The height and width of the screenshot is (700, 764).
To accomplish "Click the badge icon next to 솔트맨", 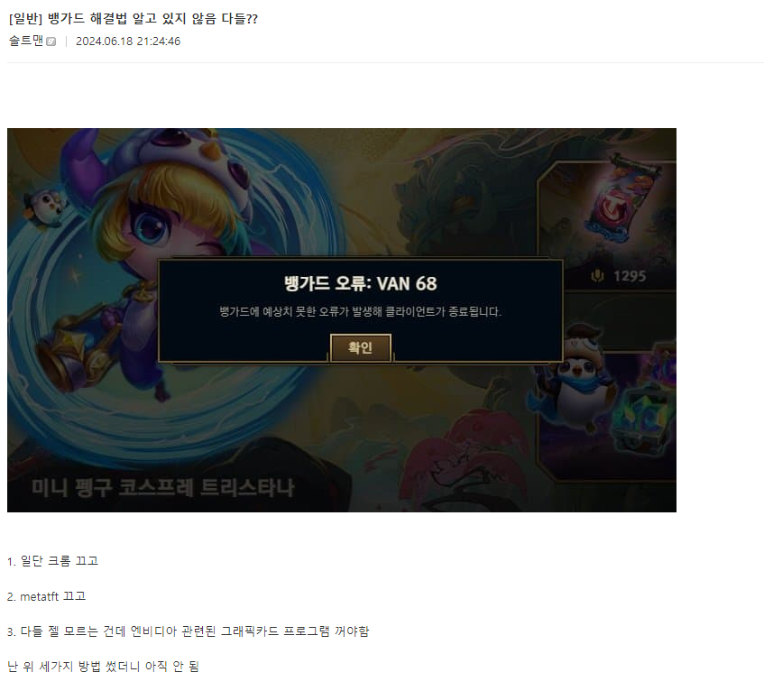I will click(x=51, y=41).
